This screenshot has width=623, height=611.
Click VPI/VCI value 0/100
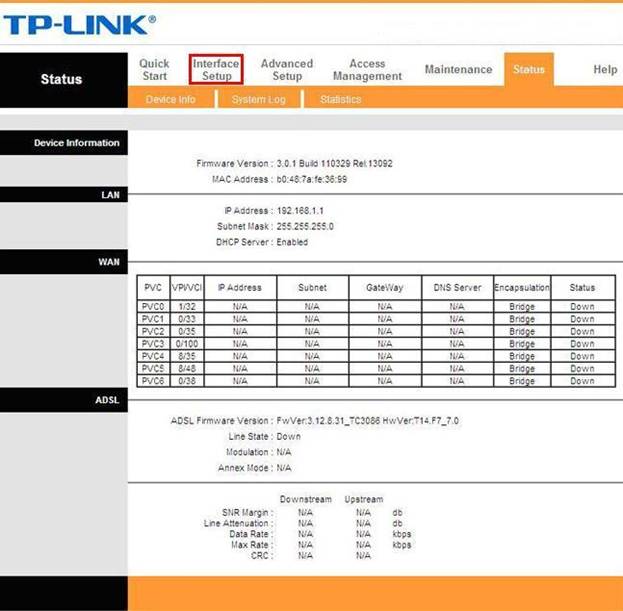click(187, 344)
